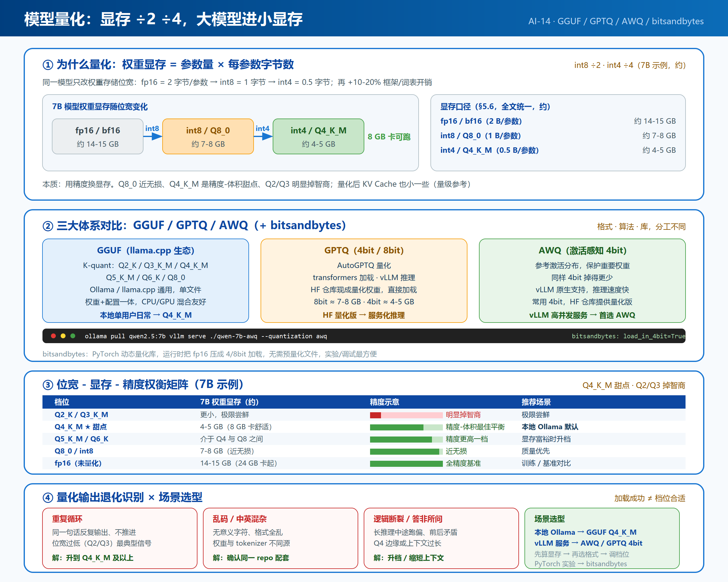
Task: Click the GGUF (llama.cpp 生态) card title
Action: (x=146, y=250)
